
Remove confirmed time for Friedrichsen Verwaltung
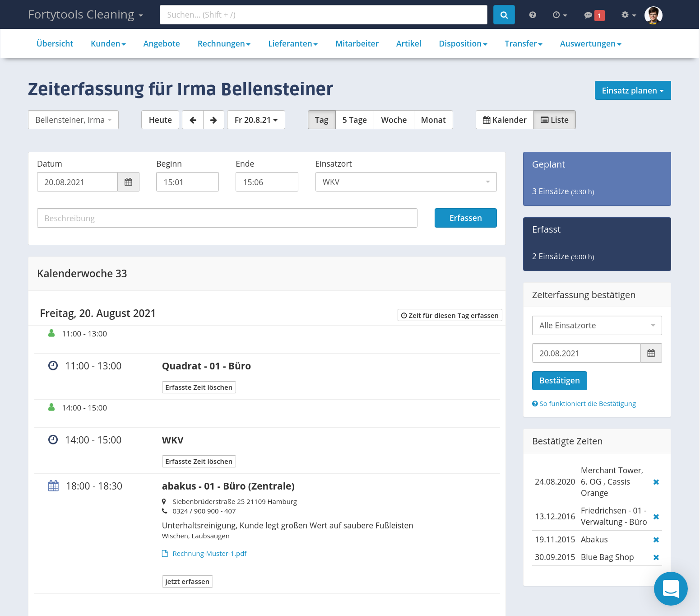point(656,517)
